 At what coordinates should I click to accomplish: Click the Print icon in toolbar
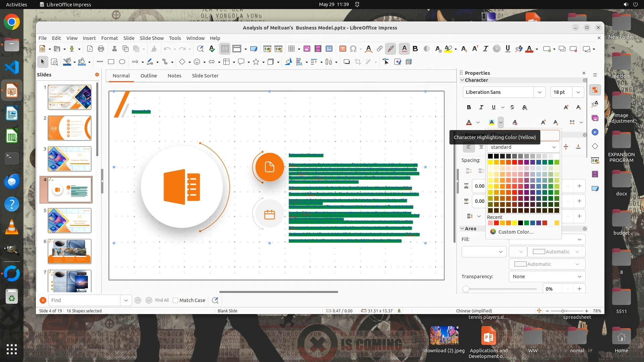(x=101, y=49)
